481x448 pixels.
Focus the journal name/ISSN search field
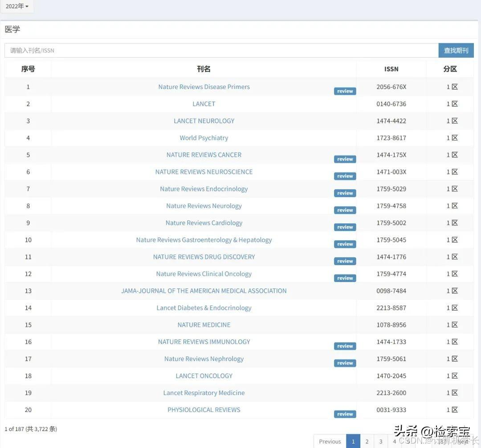coord(221,50)
